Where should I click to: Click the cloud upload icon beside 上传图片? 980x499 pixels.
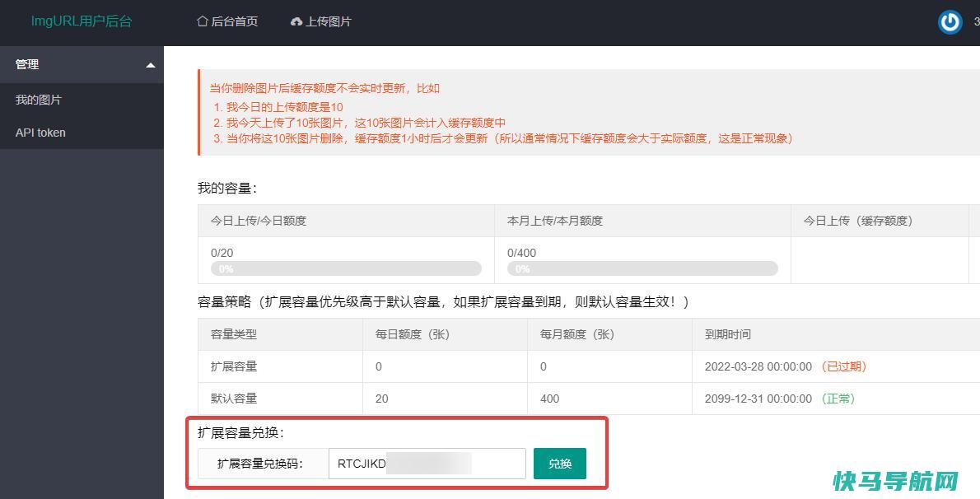click(x=296, y=22)
